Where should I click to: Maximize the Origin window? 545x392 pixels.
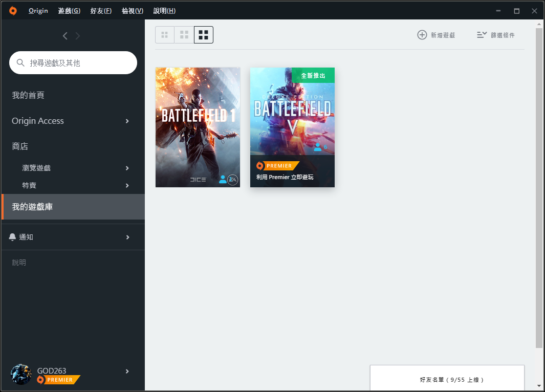(516, 11)
